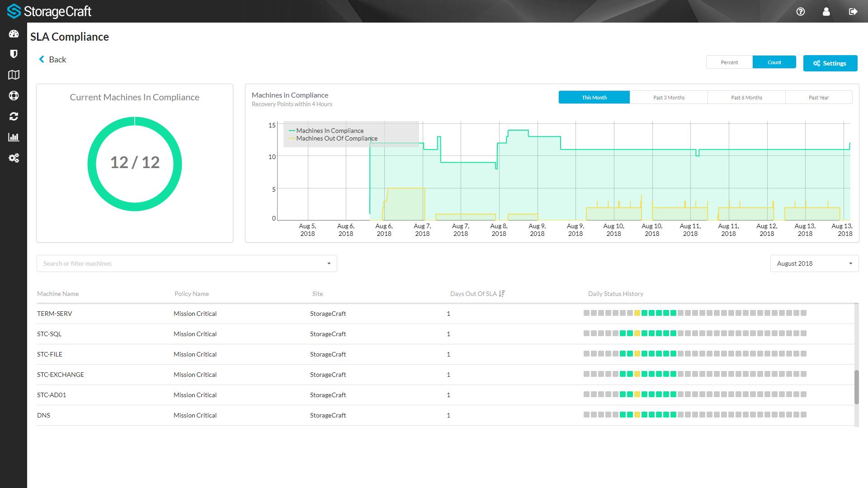Viewport: 868px width, 488px height.
Task: Click the help question mark icon
Action: pos(801,12)
